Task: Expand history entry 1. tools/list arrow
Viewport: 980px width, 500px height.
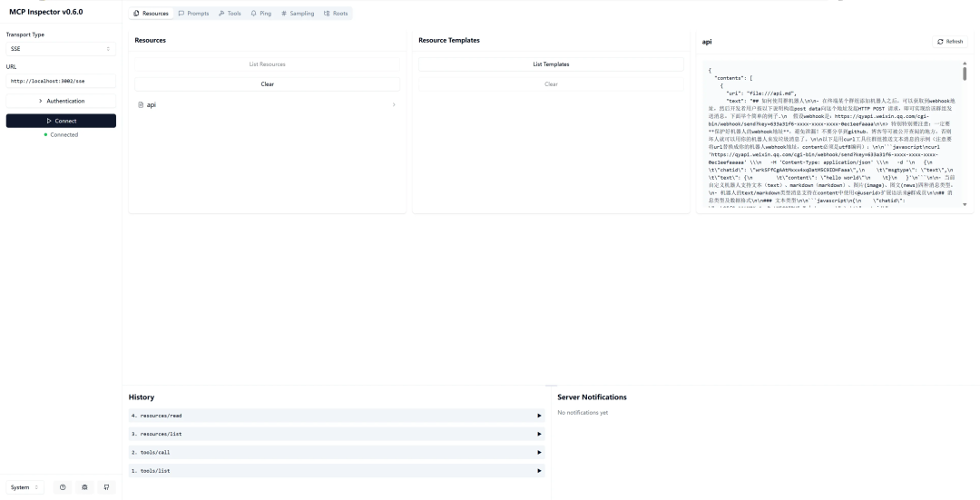Action: [539, 471]
